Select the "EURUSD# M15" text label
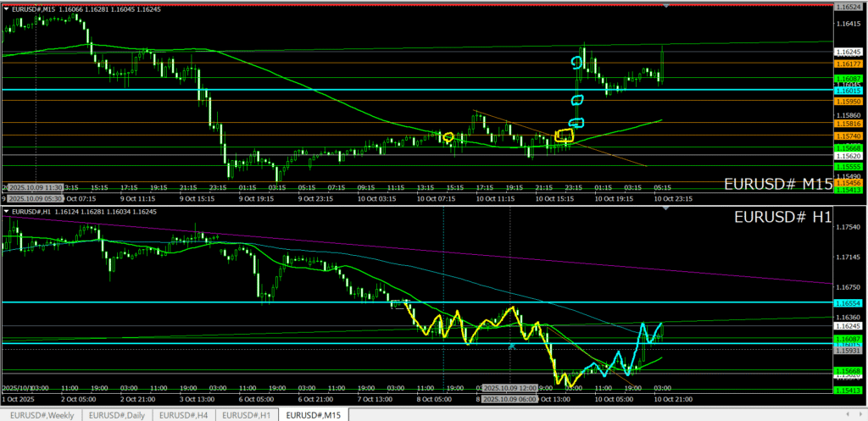 click(x=776, y=184)
